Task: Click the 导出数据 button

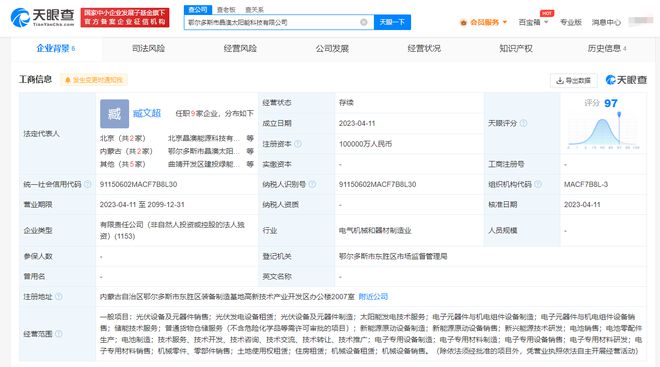Action: coord(574,80)
